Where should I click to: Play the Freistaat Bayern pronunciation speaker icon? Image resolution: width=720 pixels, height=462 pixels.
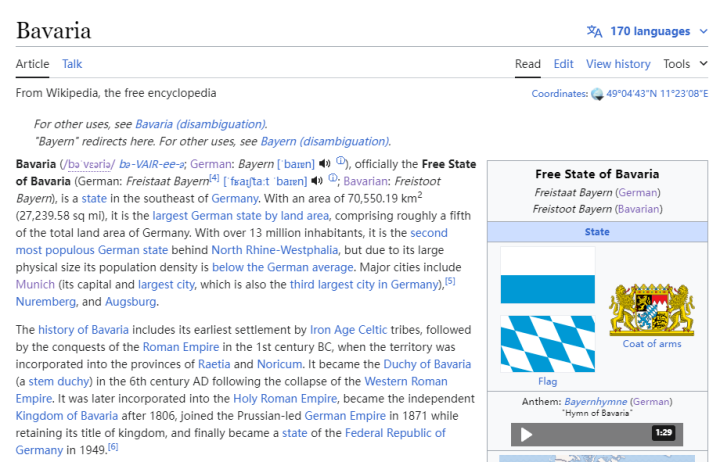317,181
